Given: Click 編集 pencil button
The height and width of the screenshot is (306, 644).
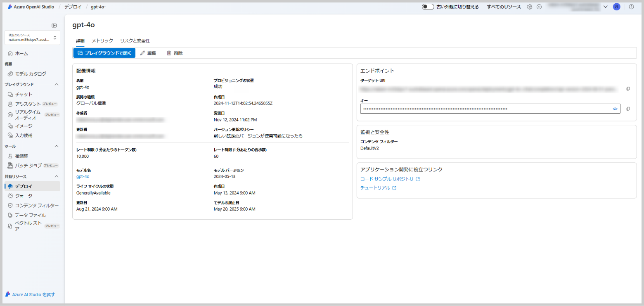Looking at the screenshot, I should [148, 53].
